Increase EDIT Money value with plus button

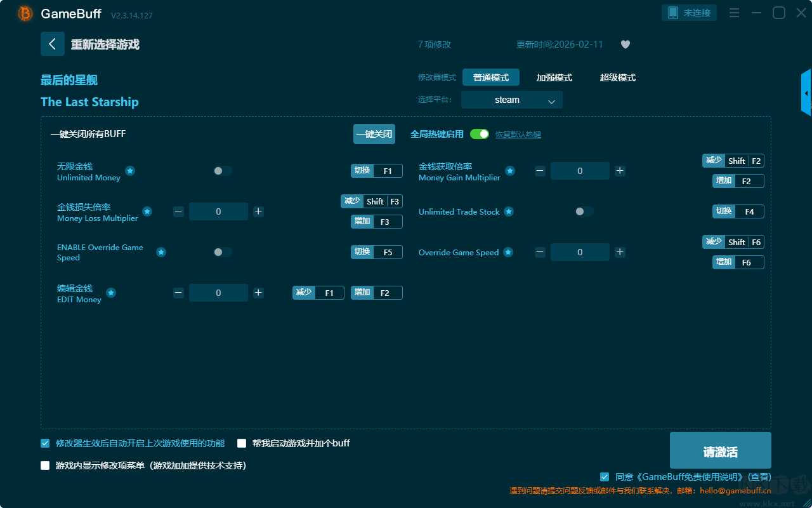click(259, 293)
